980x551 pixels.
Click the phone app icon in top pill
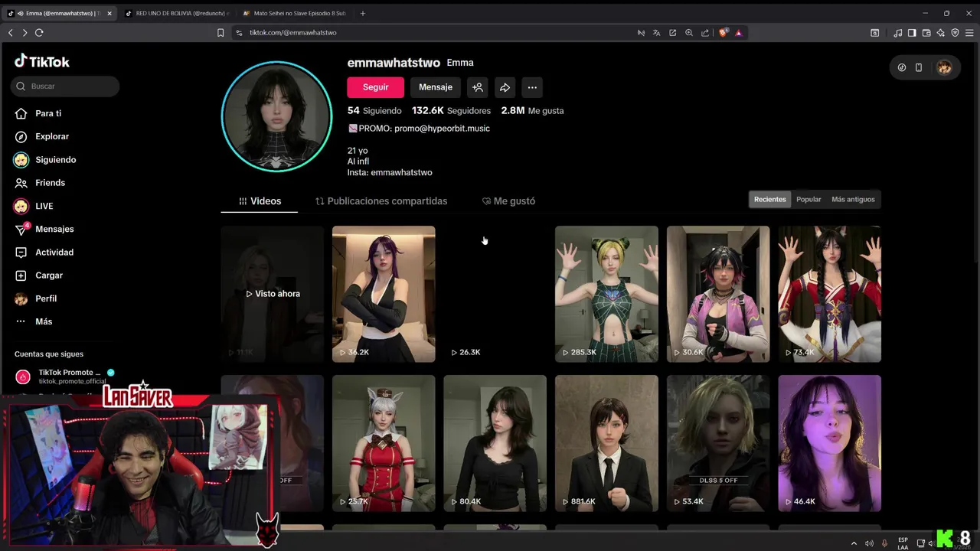(919, 67)
